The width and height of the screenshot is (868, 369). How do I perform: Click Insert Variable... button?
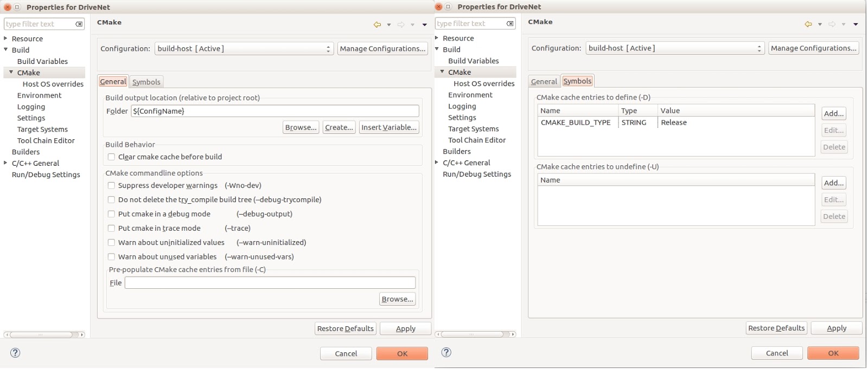(x=389, y=127)
